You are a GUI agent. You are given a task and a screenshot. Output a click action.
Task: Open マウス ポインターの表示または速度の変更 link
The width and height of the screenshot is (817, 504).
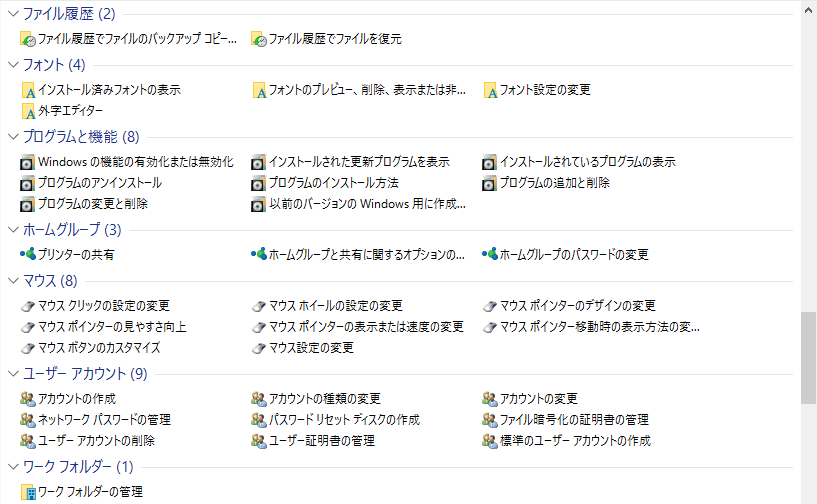coord(366,327)
